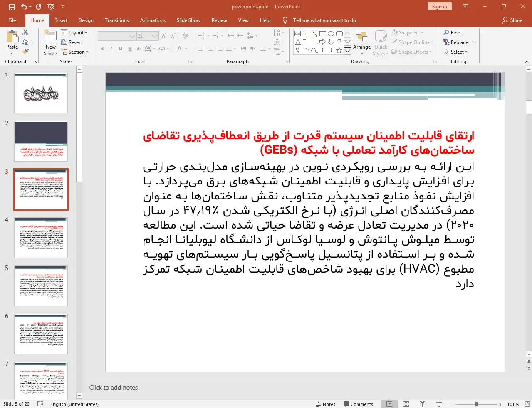This screenshot has height=408, width=532.
Task: Select slide 5 thumbnail
Action: (x=41, y=286)
